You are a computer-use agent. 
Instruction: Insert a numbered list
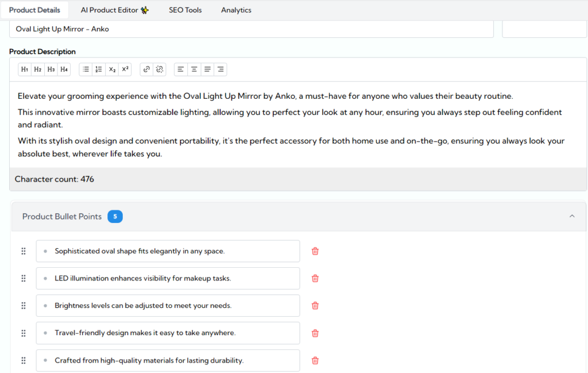click(99, 70)
